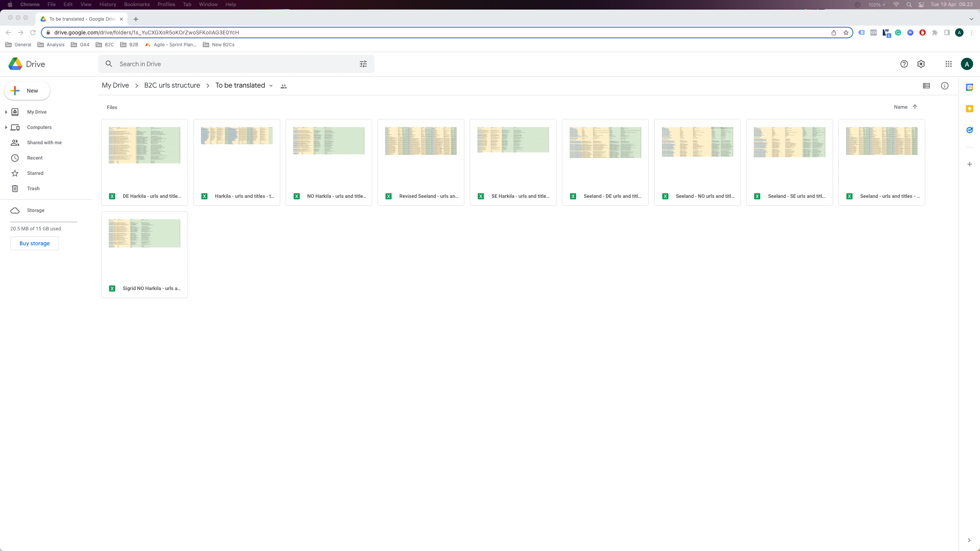Open To be translated folder dropdown
Viewport: 980px width, 551px height.
(x=271, y=86)
